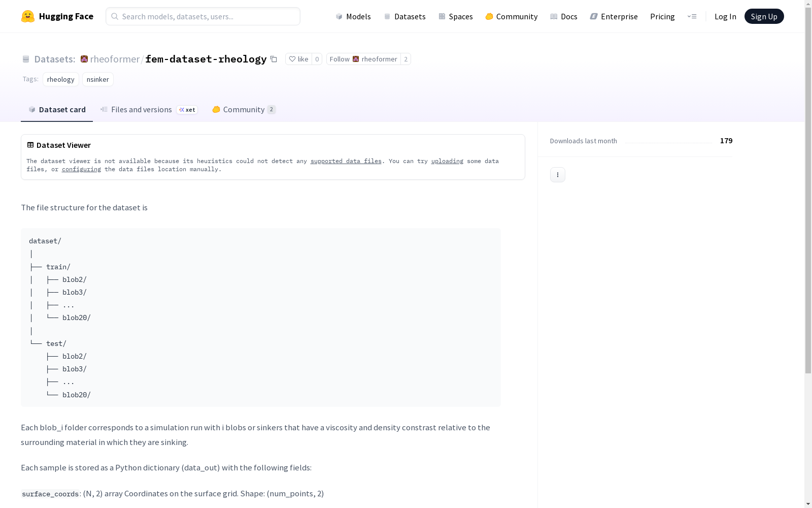Click the search magnifier icon

115,16
